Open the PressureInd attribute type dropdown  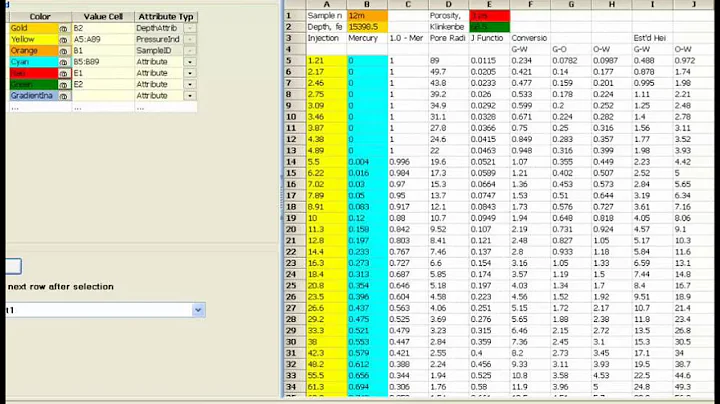click(190, 39)
